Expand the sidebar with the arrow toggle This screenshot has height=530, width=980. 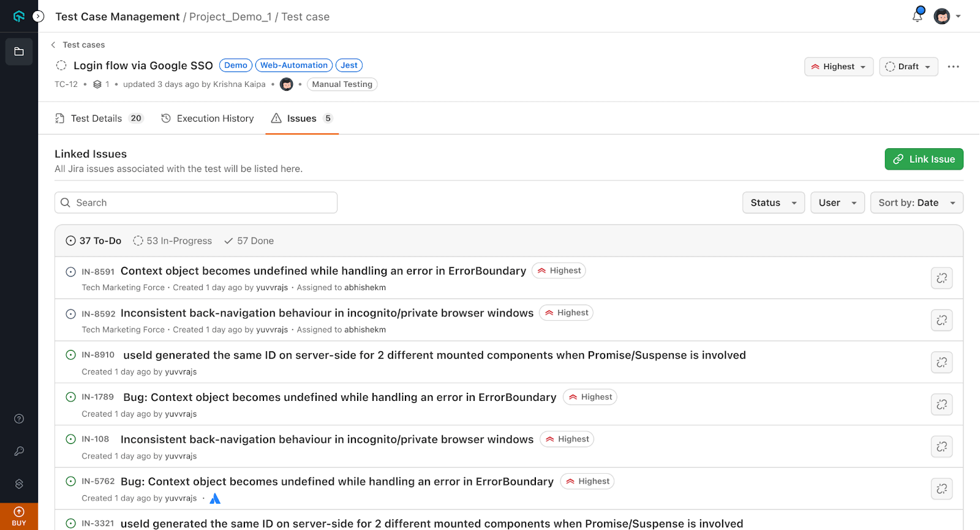click(x=39, y=17)
